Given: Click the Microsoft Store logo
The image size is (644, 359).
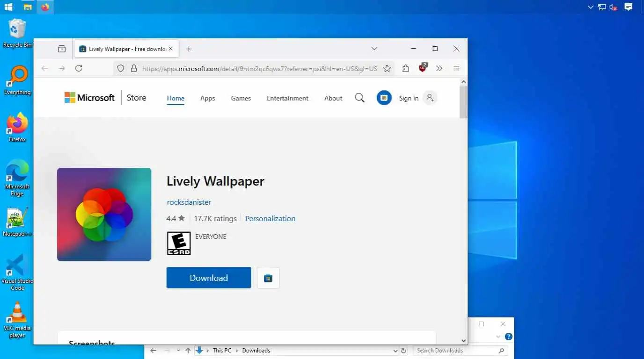Looking at the screenshot, I should click(x=105, y=98).
